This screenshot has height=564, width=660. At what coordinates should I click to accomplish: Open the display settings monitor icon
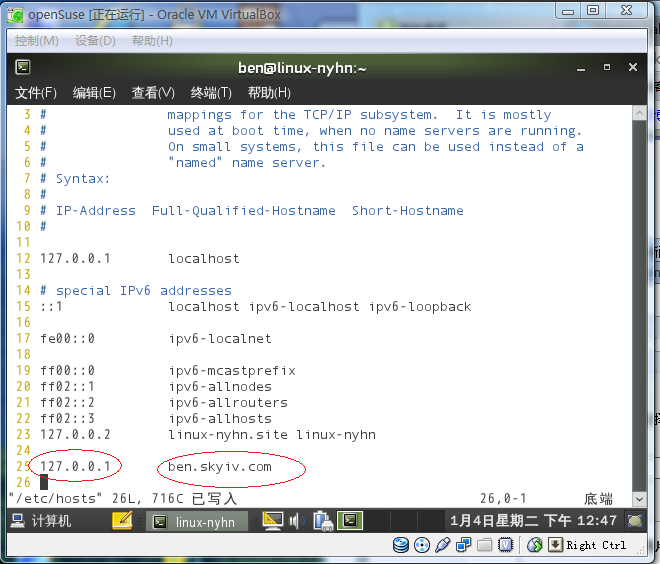273,521
